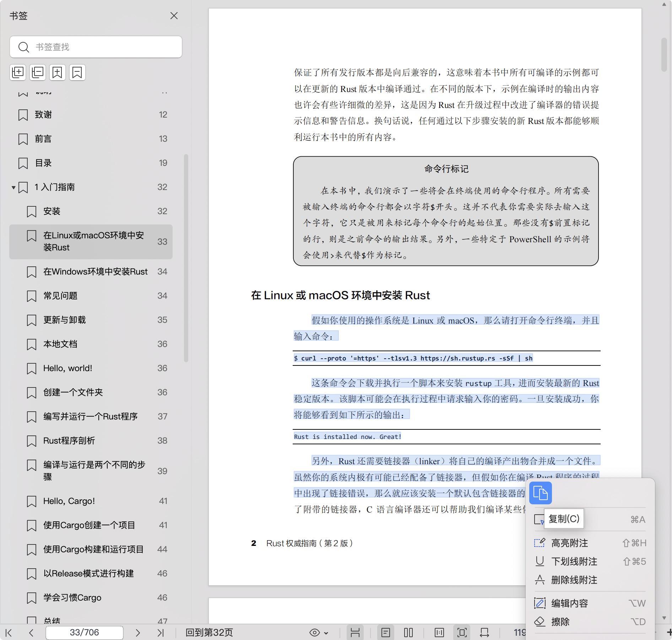The height and width of the screenshot is (640, 672).
Task: Switch to two-page view mode
Action: click(408, 633)
